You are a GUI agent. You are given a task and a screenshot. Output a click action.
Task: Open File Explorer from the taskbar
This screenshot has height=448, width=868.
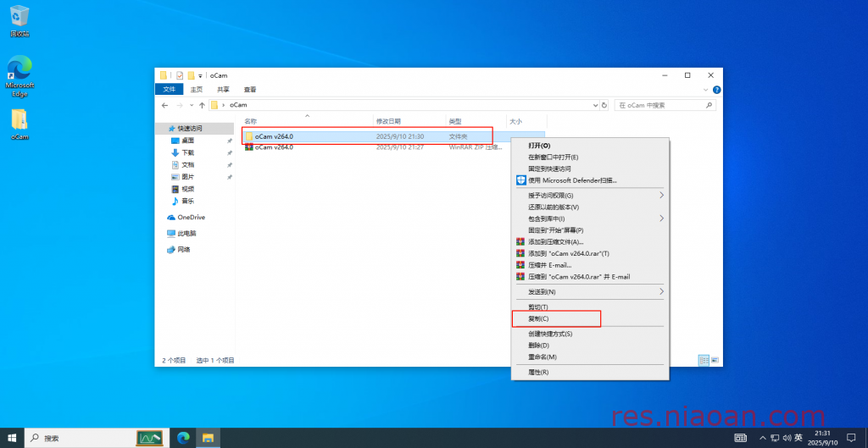click(208, 438)
